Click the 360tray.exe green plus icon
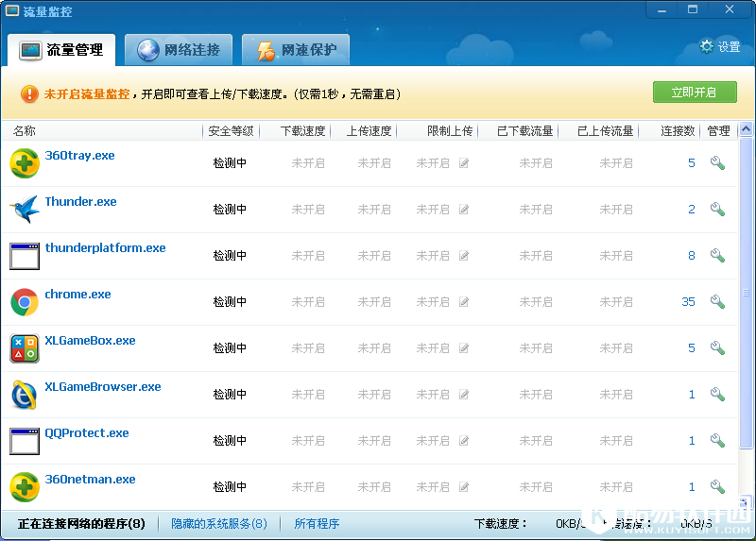The image size is (756, 541). tap(25, 163)
